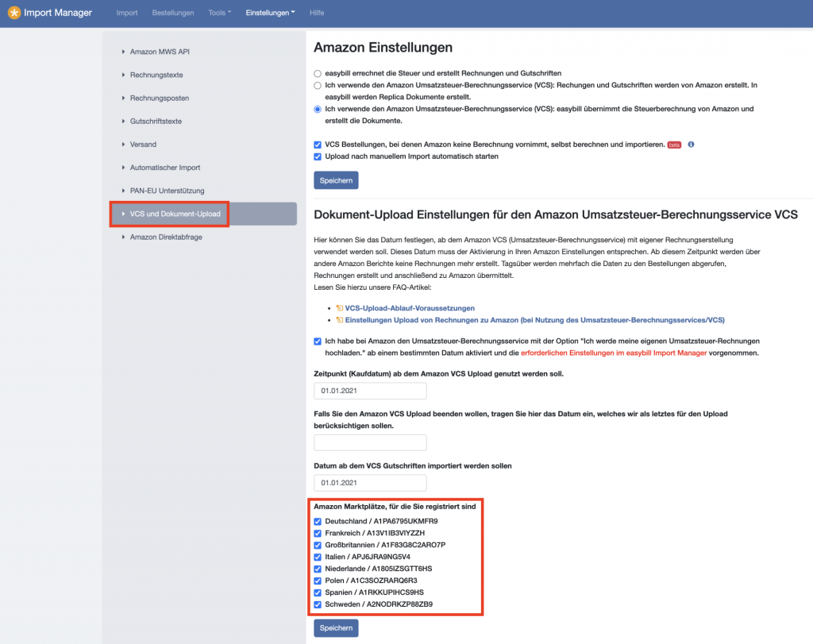Open 'Einstellungen Upload von Rechnungen zu Amazon' link
Image resolution: width=813 pixels, height=644 pixels.
click(534, 320)
